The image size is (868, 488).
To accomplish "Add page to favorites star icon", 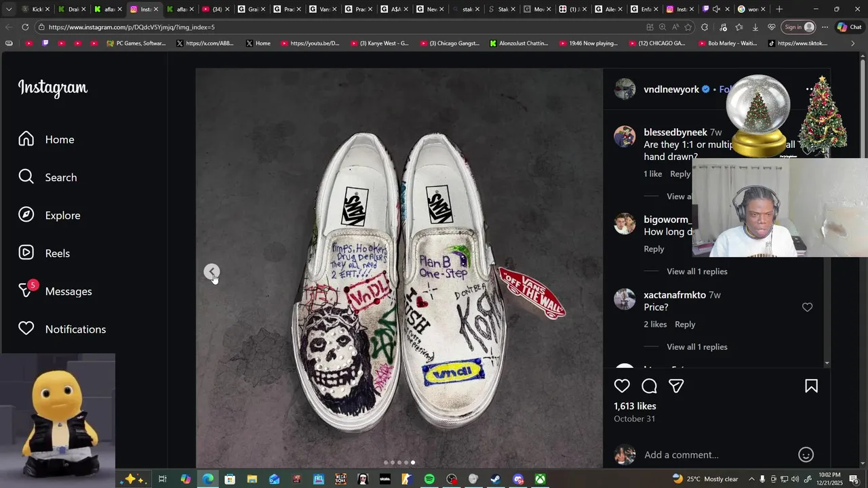I will 688,27.
